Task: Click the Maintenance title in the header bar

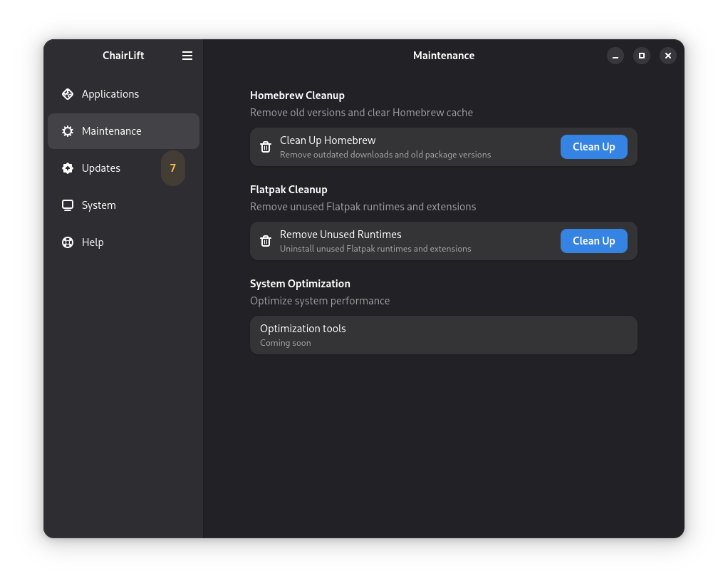Action: coord(444,56)
